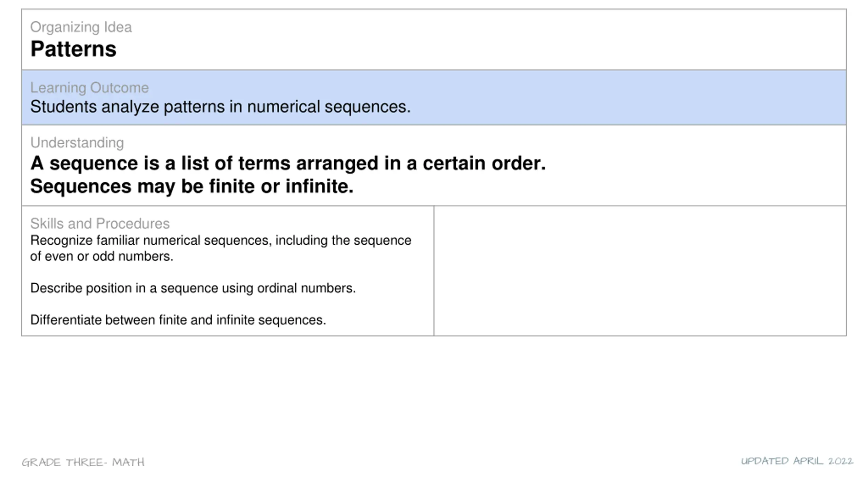Click the 'UPDATED APRIL 2022' footer text
This screenshot has width=868, height=488.
tap(797, 461)
